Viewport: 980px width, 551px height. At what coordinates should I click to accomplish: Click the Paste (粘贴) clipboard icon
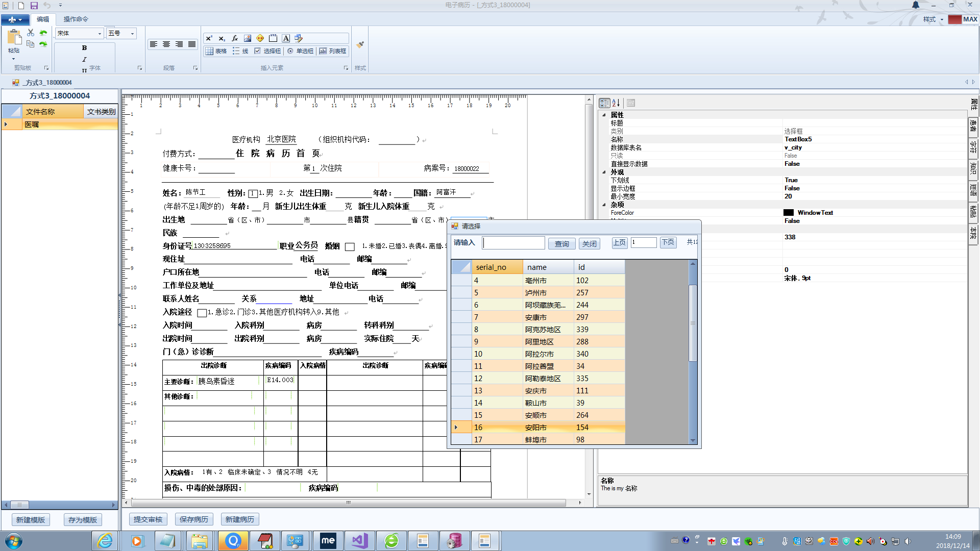14,37
